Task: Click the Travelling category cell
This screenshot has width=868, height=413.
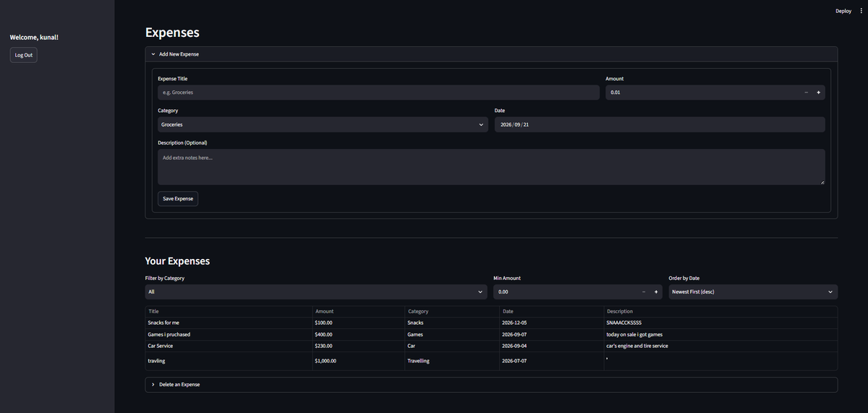Action: click(x=452, y=360)
